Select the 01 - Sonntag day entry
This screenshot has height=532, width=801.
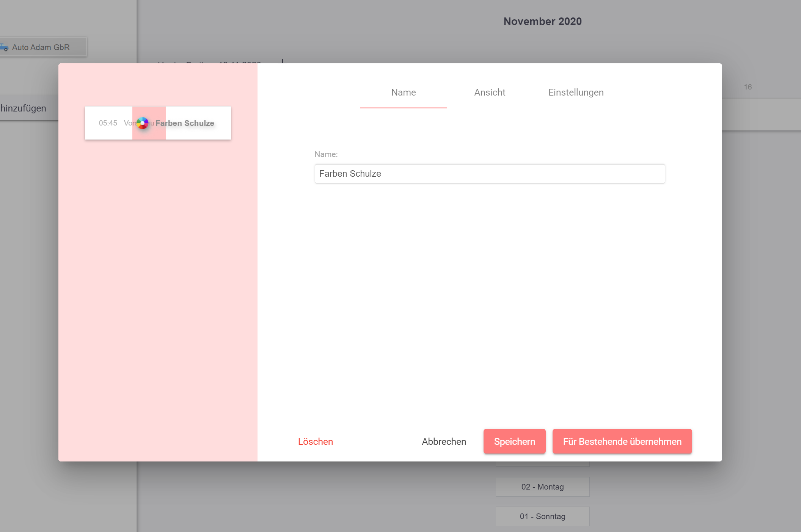[542, 516]
